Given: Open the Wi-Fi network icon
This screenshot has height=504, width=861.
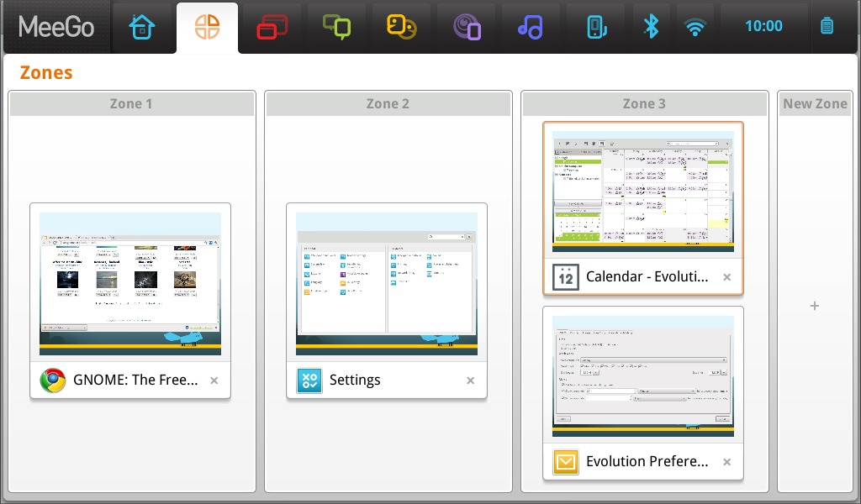Looking at the screenshot, I should pos(695,27).
